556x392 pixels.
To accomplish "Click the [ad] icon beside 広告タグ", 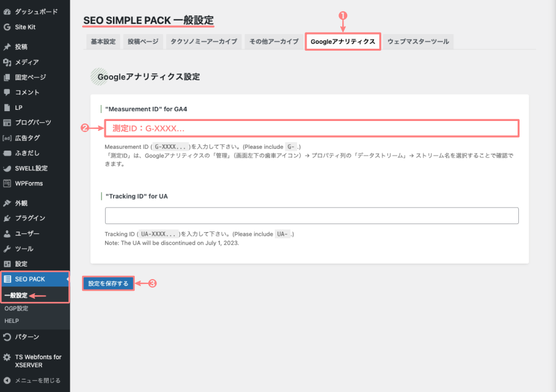I will click(7, 138).
